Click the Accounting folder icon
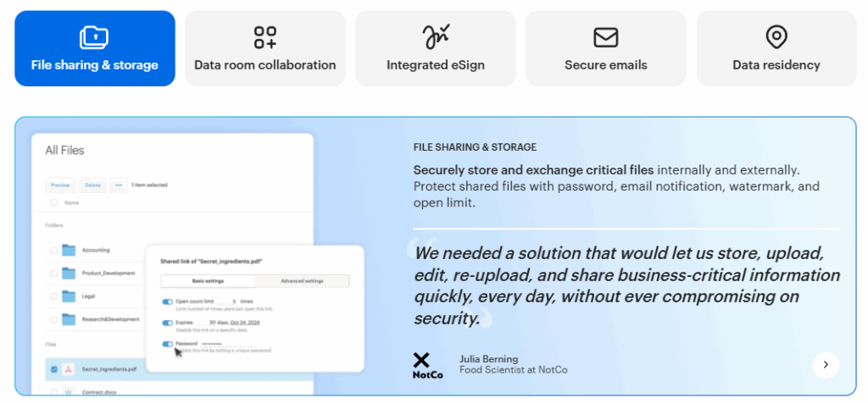Viewport: 868px width, 404px height. [69, 251]
